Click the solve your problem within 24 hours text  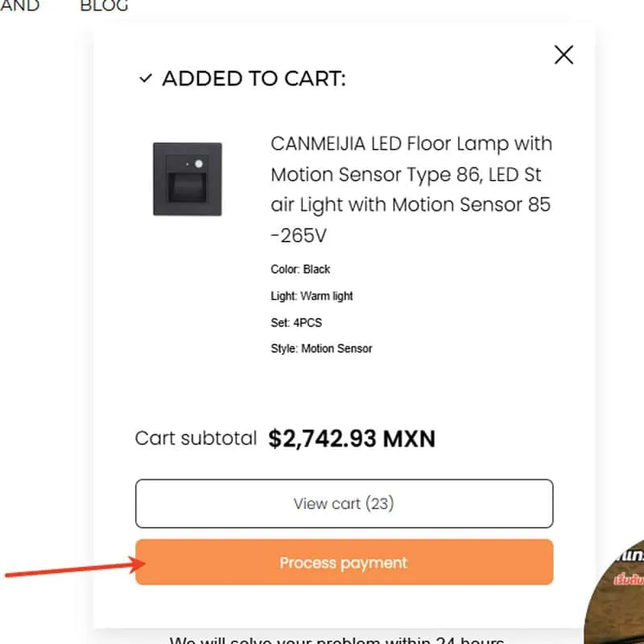point(336,640)
